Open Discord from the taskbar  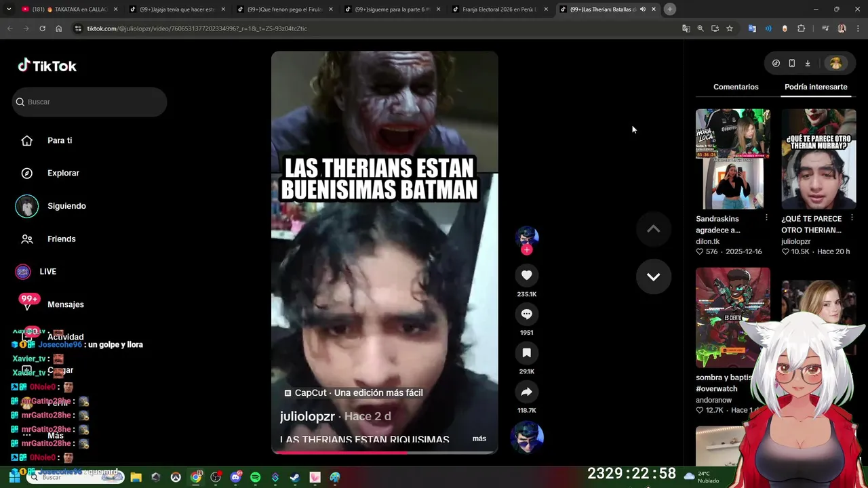pyautogui.click(x=235, y=477)
